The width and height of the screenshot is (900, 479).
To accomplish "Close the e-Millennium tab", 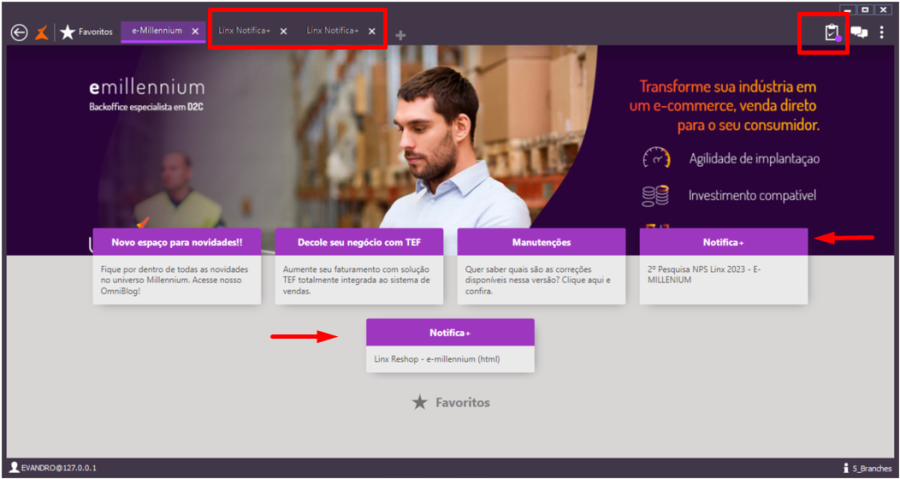I will click(195, 32).
